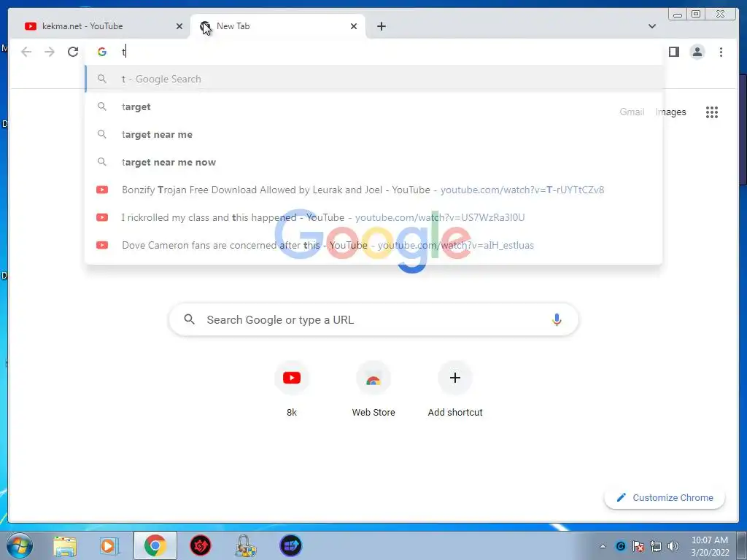Click the Search Google or type a URL box
This screenshot has width=747, height=560.
373,319
